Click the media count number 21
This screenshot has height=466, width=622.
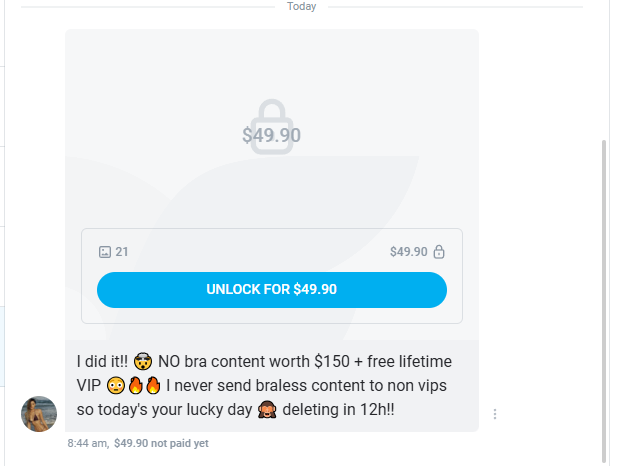tap(122, 252)
